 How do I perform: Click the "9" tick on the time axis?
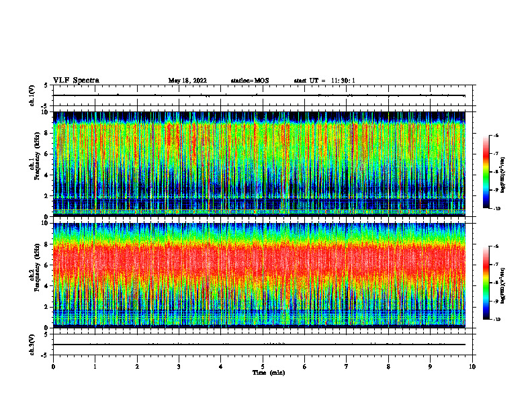click(x=430, y=367)
